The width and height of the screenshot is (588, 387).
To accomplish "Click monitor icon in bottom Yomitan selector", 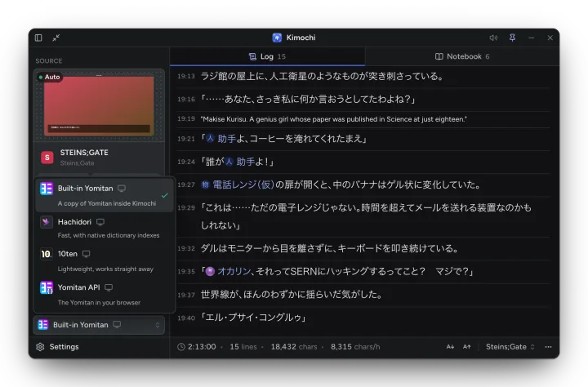I will coord(117,324).
